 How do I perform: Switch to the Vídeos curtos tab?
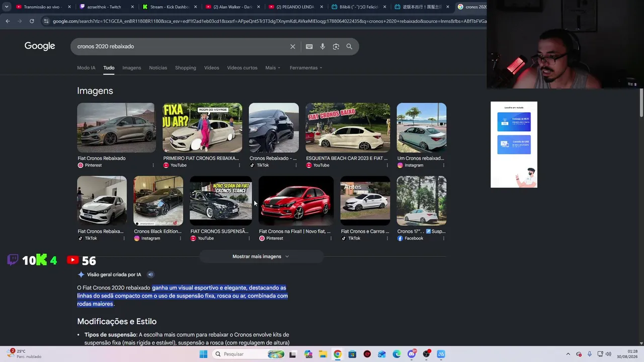pos(242,68)
